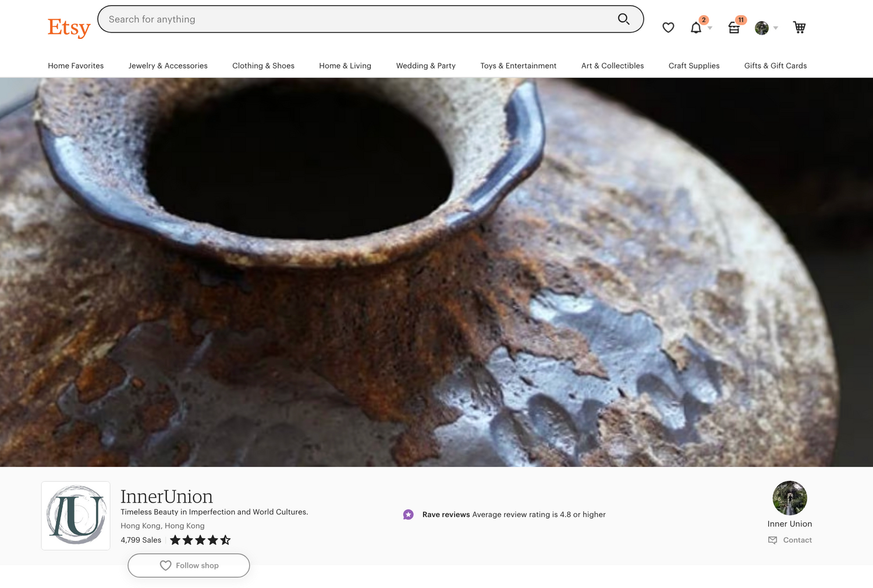Screen dimensions: 873x588
Task: Click the search magnifier icon
Action: (x=623, y=19)
